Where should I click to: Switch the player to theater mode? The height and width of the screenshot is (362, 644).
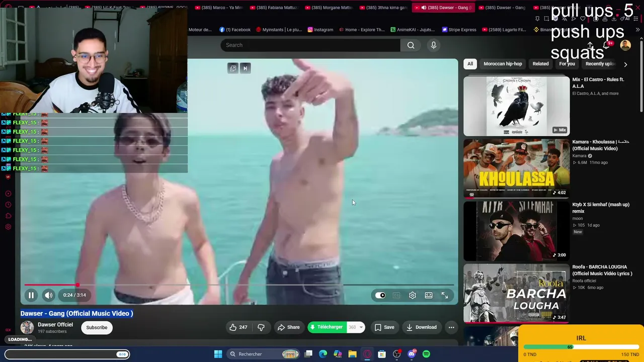click(429, 295)
